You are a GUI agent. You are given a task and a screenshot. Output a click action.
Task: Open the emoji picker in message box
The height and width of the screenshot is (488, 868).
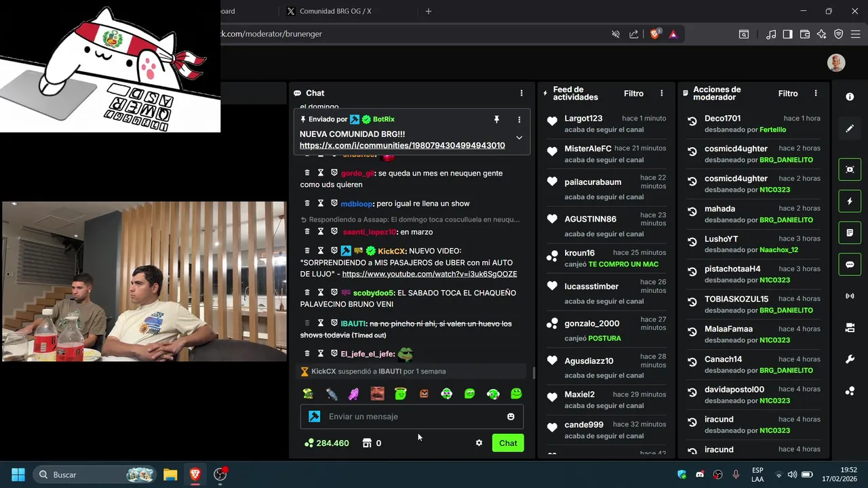coord(511,417)
